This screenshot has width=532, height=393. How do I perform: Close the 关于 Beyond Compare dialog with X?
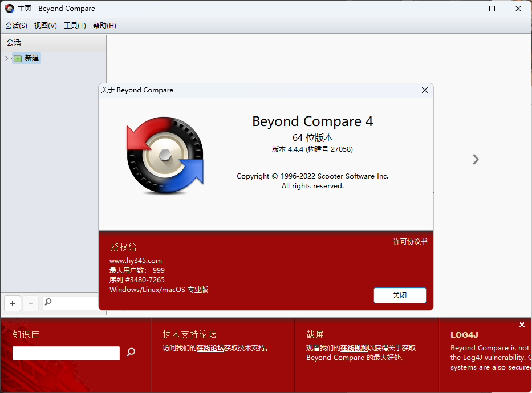pos(425,90)
